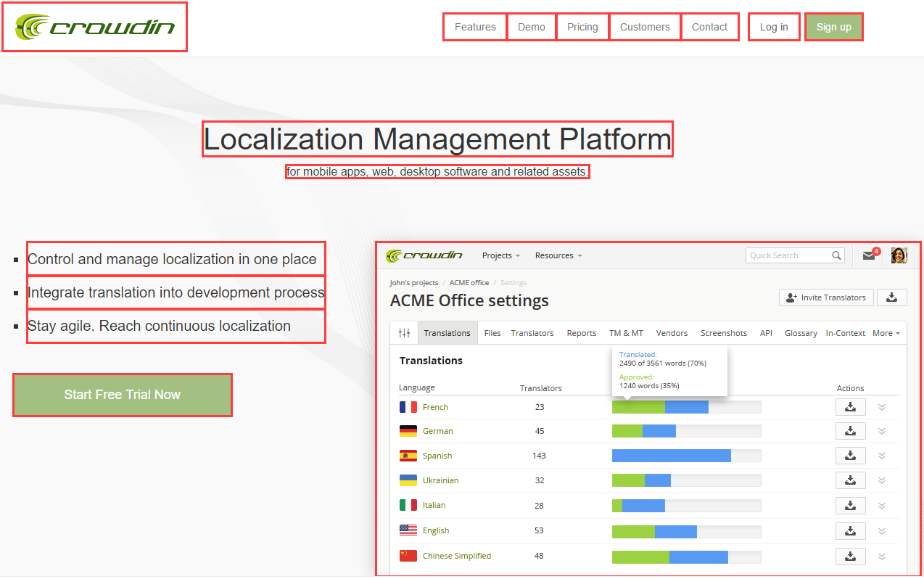Click Start Free Trial Now button
Image resolution: width=924 pixels, height=579 pixels.
click(x=123, y=395)
